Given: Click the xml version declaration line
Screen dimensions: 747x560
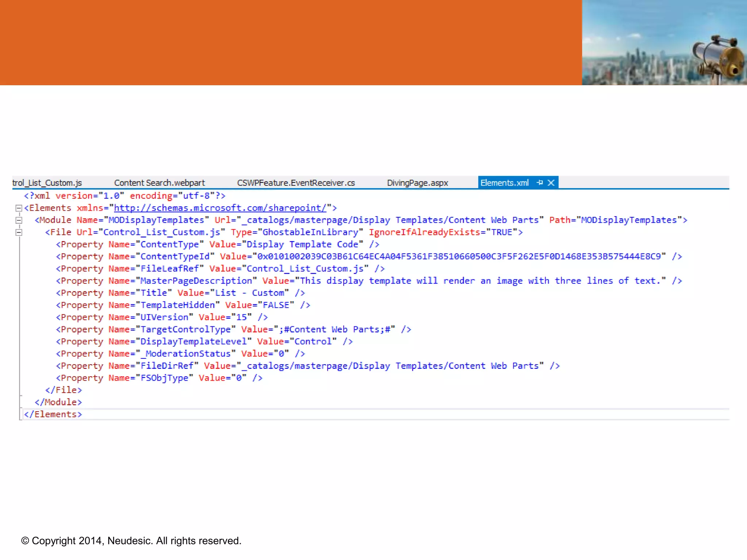Looking at the screenshot, I should tap(124, 196).
